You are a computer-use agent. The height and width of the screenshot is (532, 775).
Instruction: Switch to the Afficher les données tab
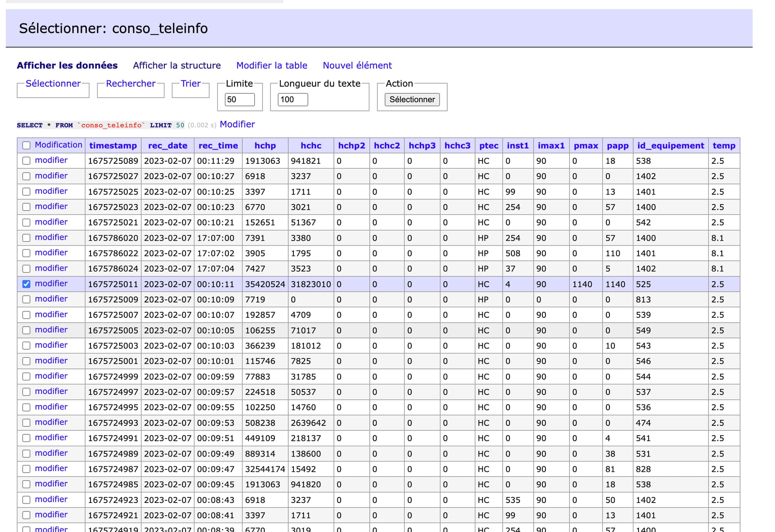67,65
